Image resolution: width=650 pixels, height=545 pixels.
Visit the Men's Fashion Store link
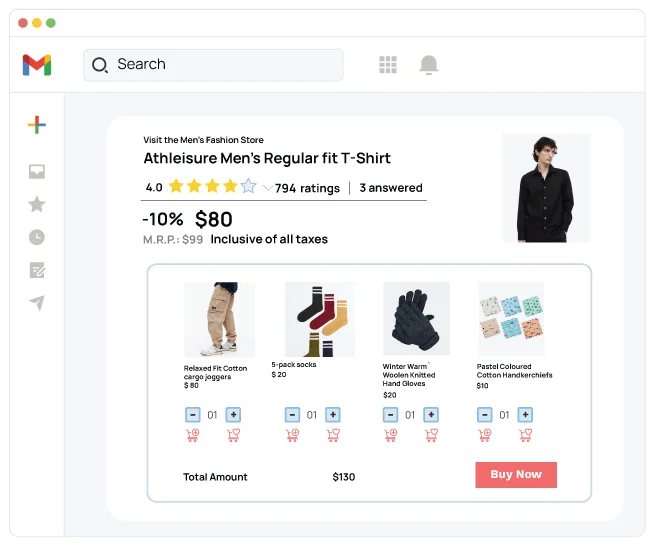203,140
